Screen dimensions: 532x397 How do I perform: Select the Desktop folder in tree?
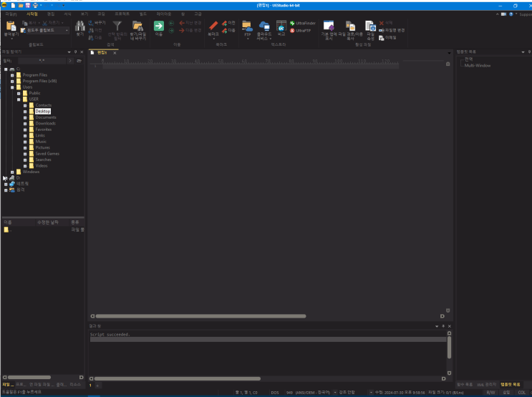tap(43, 111)
